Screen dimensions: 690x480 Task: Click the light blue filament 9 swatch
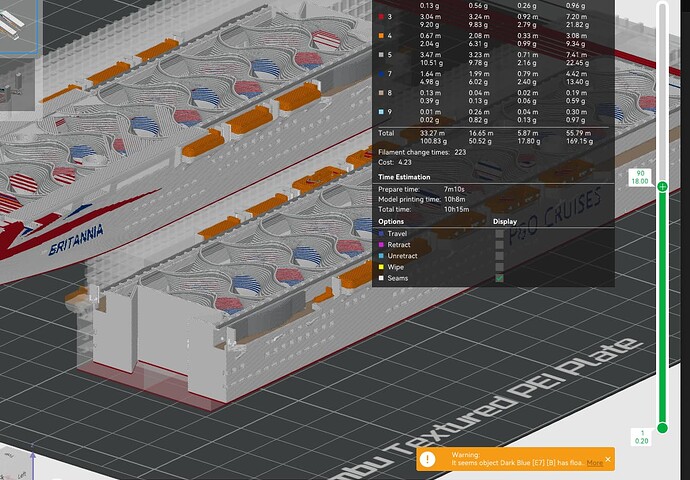381,112
